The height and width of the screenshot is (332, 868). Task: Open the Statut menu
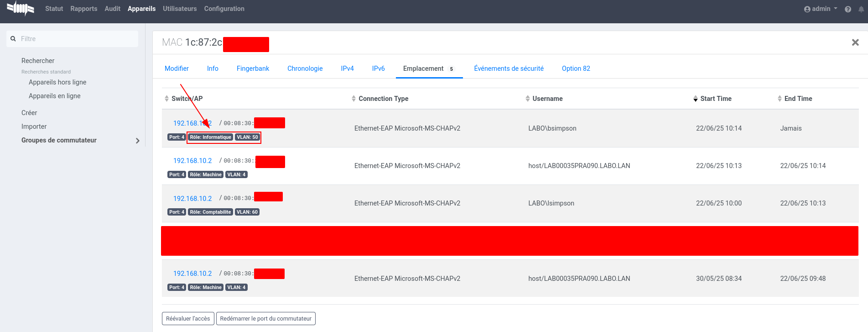pyautogui.click(x=54, y=9)
